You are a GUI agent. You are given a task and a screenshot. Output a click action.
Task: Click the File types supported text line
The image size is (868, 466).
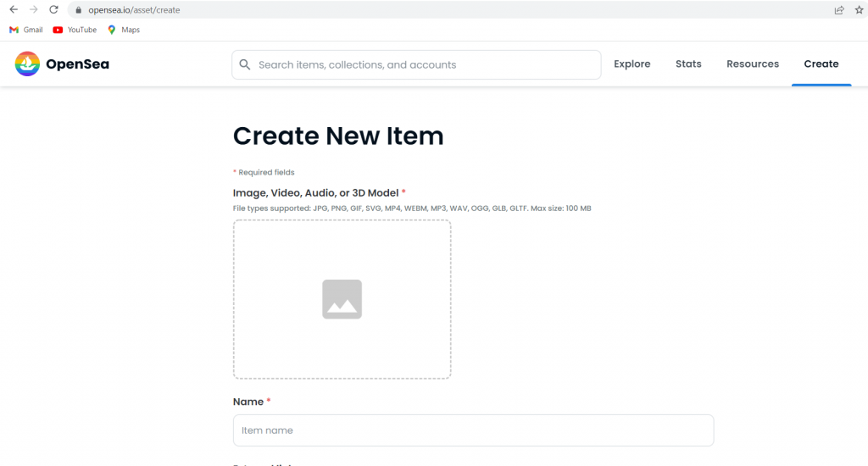coord(412,208)
